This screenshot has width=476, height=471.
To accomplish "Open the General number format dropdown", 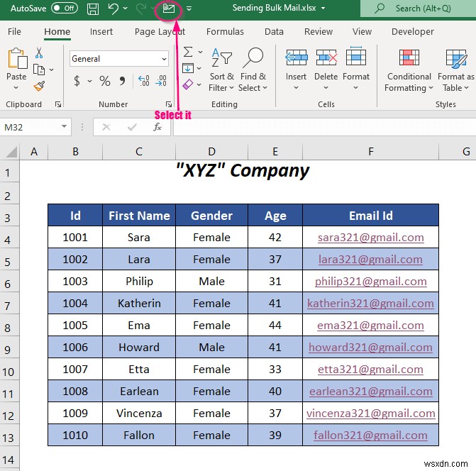I will pyautogui.click(x=164, y=59).
